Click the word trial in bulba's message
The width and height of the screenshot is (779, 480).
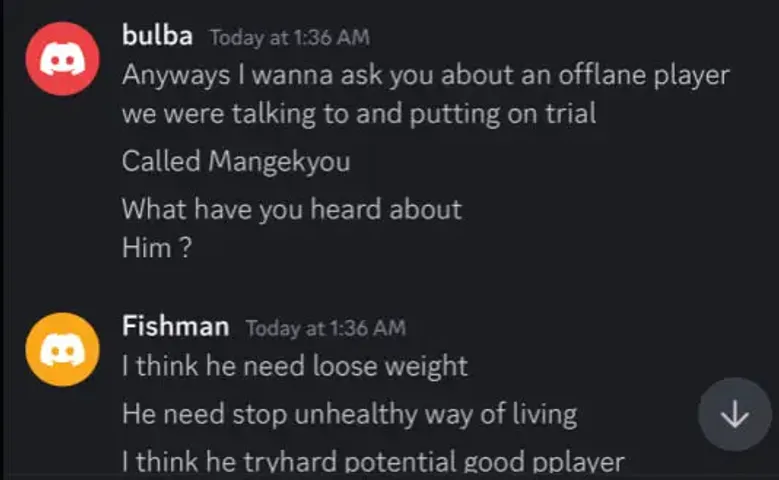571,113
